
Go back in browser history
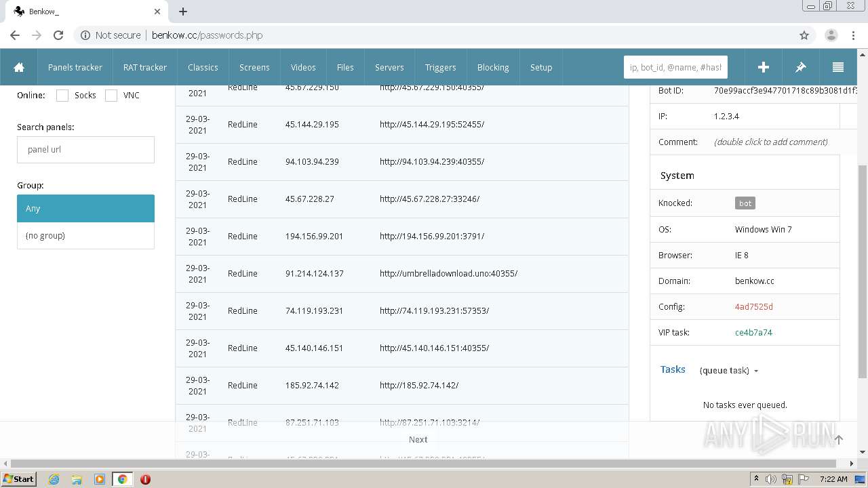[15, 35]
